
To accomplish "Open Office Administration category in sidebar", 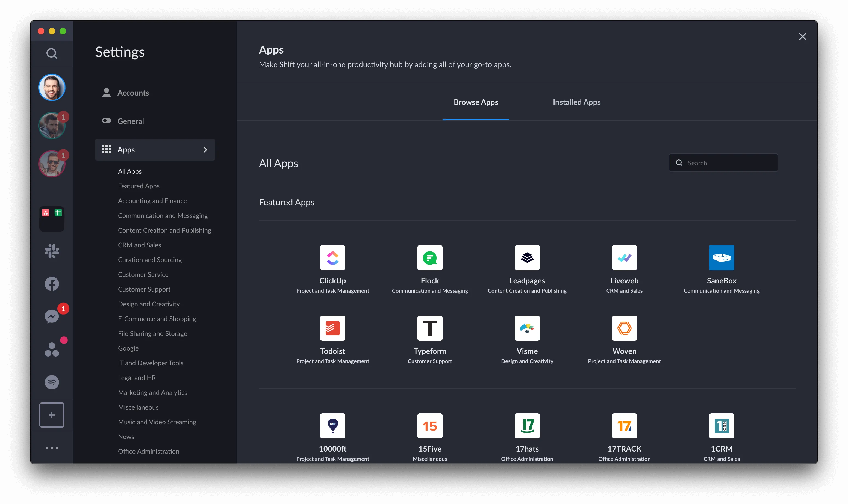I will pyautogui.click(x=148, y=451).
